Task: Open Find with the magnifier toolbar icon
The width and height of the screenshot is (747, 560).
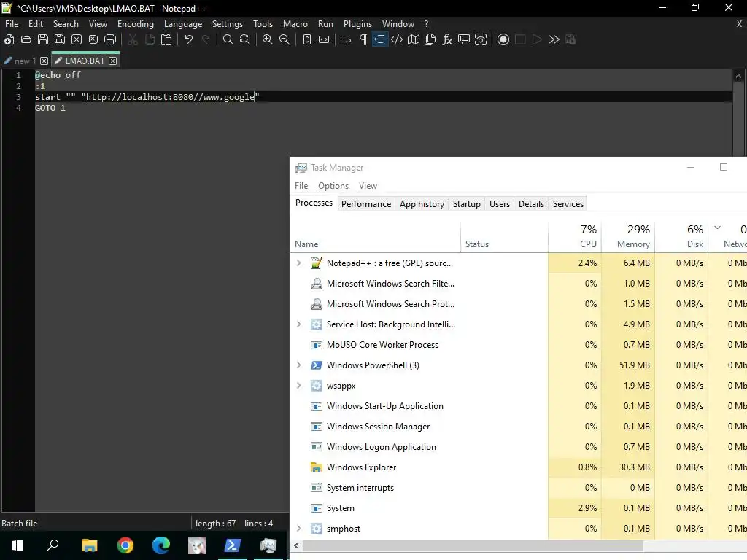Action: click(x=228, y=39)
